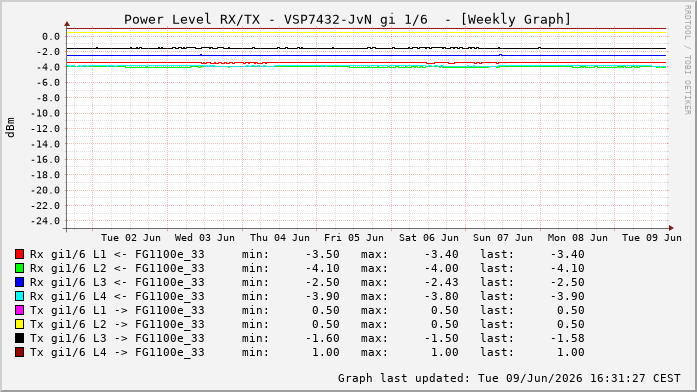697x392 pixels.
Task: Click the 'Tx gi1/6 L4 -> FG1100e_33' legend label
Action: point(117,352)
